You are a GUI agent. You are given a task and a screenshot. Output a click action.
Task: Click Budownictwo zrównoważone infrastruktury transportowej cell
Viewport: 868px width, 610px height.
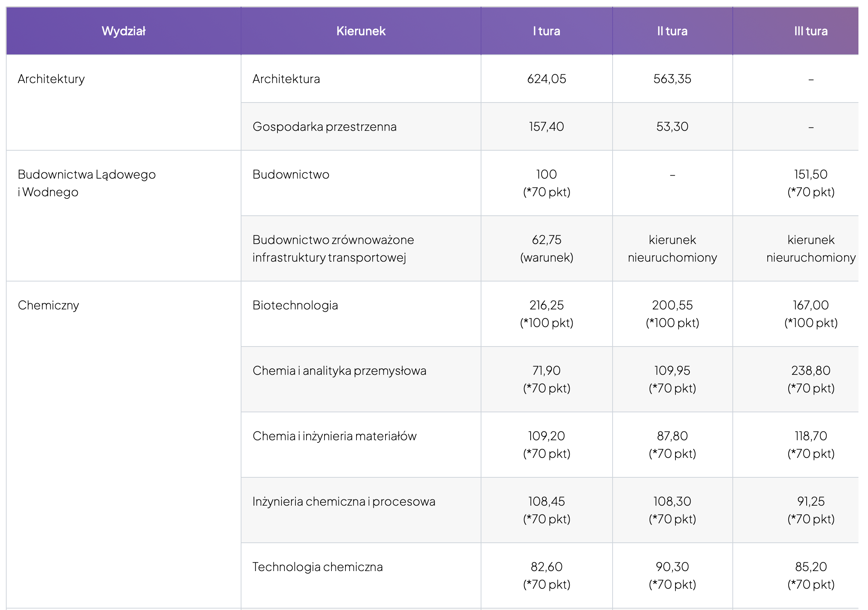tap(333, 249)
